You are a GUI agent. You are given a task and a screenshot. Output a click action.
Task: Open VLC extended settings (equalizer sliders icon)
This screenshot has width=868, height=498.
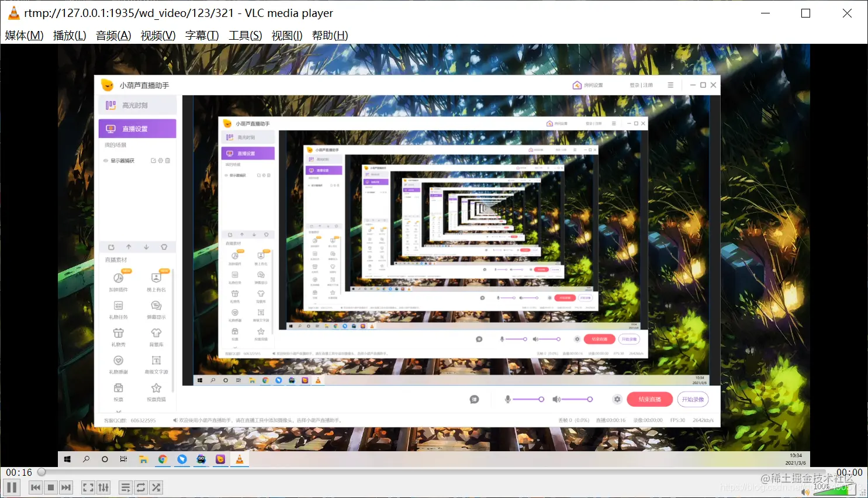pyautogui.click(x=103, y=487)
